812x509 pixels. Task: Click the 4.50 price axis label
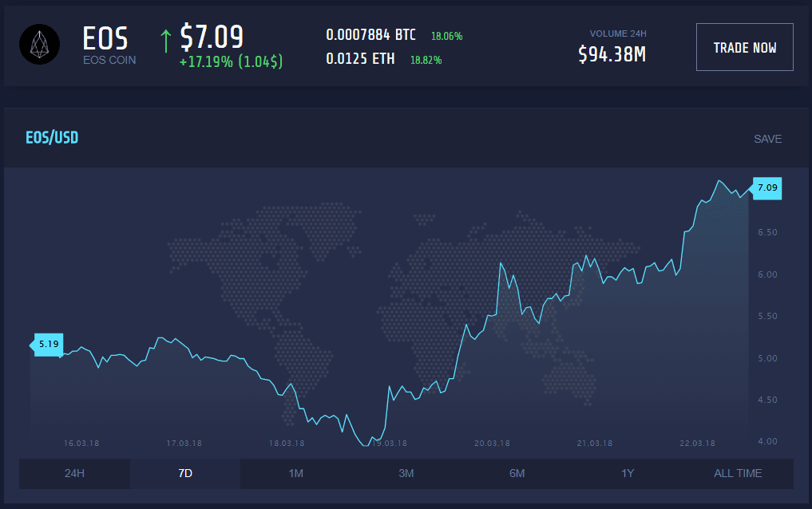[x=767, y=400]
